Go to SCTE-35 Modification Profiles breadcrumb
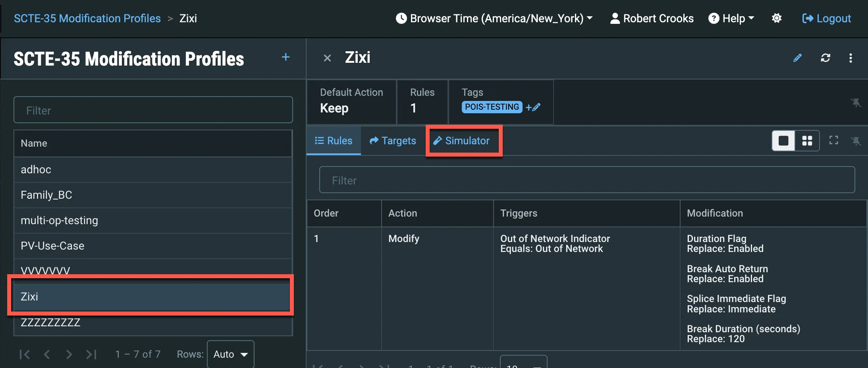The height and width of the screenshot is (368, 868). pyautogui.click(x=87, y=18)
